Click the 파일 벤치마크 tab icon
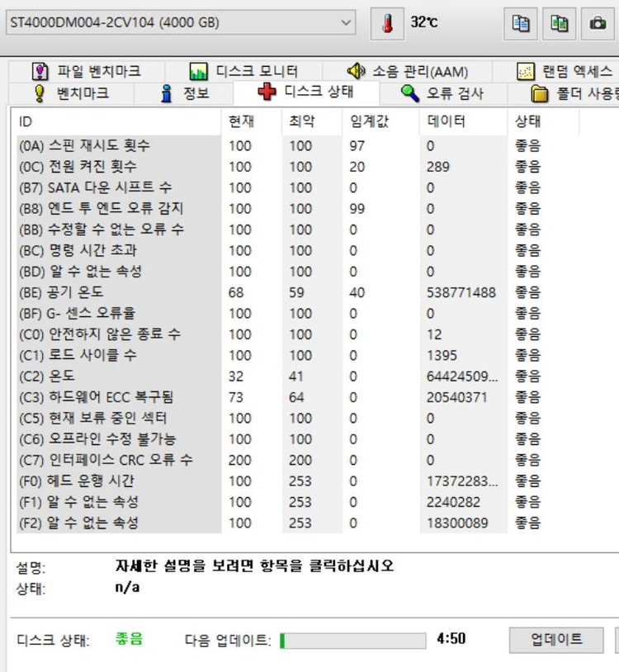This screenshot has height=672, width=619. (x=40, y=71)
